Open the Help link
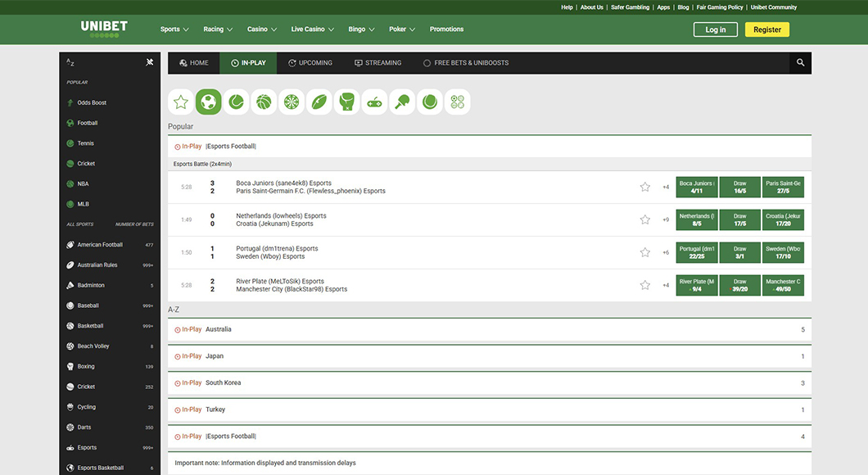The height and width of the screenshot is (475, 868). 567,7
